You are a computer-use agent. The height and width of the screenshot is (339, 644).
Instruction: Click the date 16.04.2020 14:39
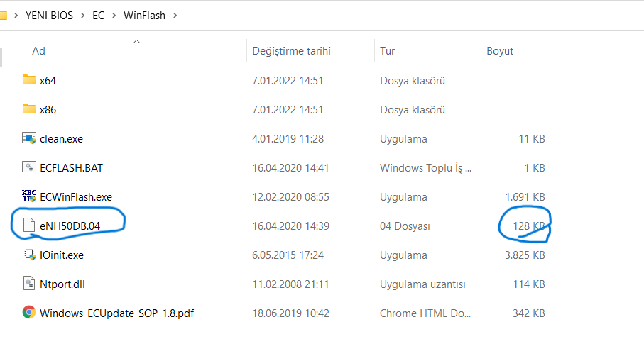click(291, 226)
